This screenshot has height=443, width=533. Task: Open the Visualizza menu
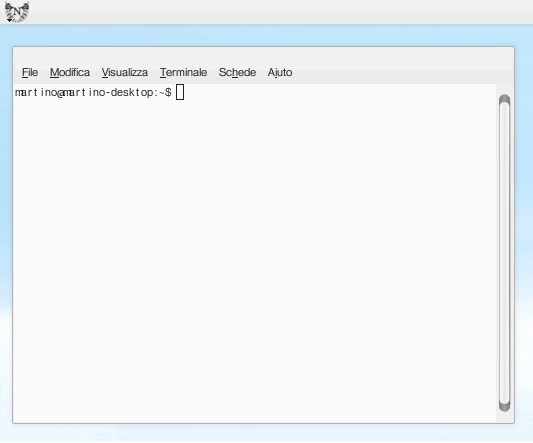coord(125,72)
